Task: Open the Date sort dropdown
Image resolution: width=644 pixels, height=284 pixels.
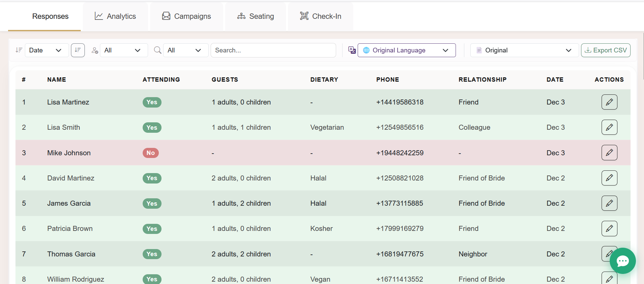Action: click(47, 50)
